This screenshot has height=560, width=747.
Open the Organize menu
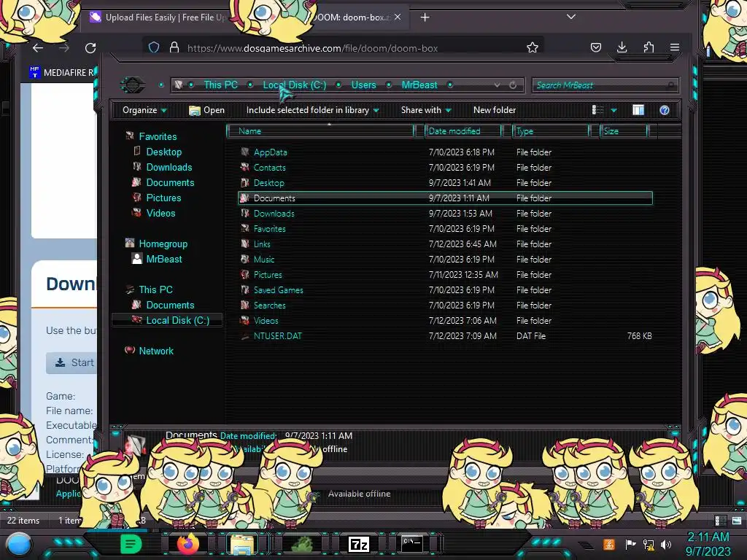coord(144,110)
